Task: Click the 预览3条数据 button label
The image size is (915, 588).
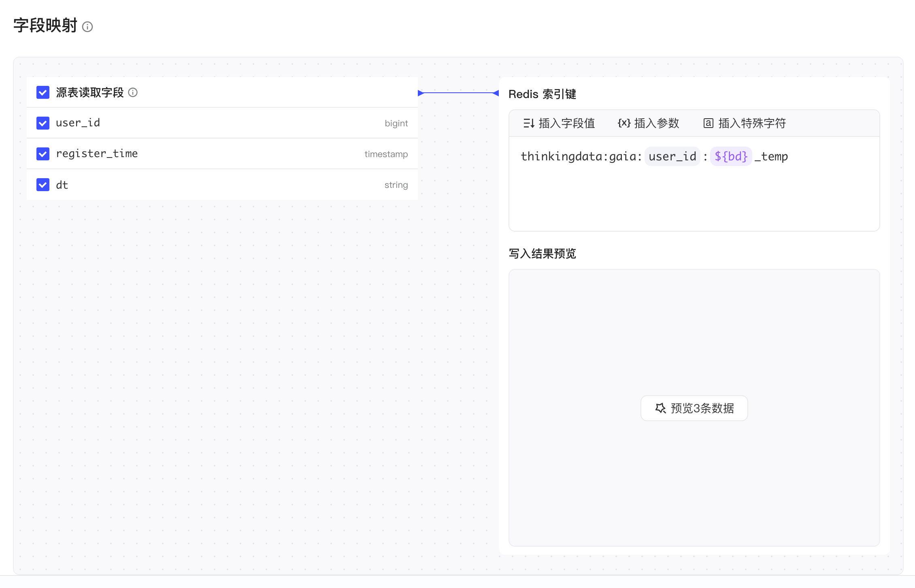Action: [702, 408]
